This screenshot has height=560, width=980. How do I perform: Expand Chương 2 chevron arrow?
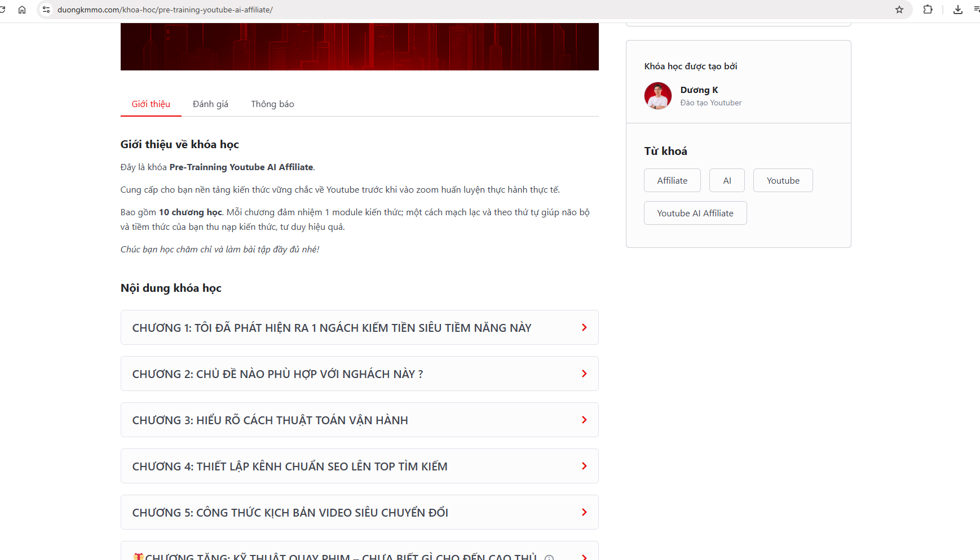pyautogui.click(x=584, y=374)
